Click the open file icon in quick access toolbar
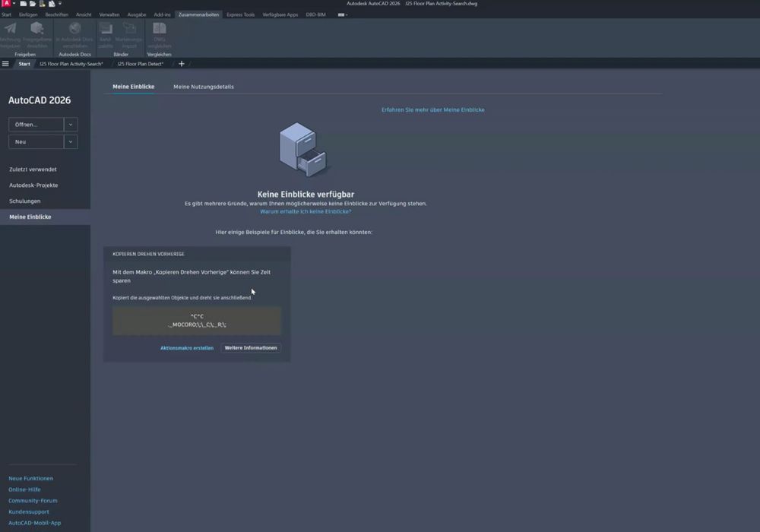The width and height of the screenshot is (760, 532). (x=33, y=4)
